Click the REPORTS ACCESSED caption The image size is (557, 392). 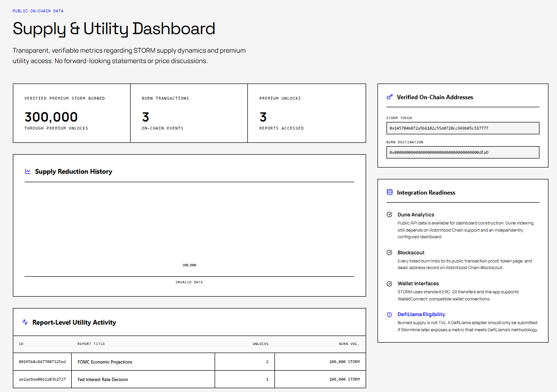(x=281, y=128)
